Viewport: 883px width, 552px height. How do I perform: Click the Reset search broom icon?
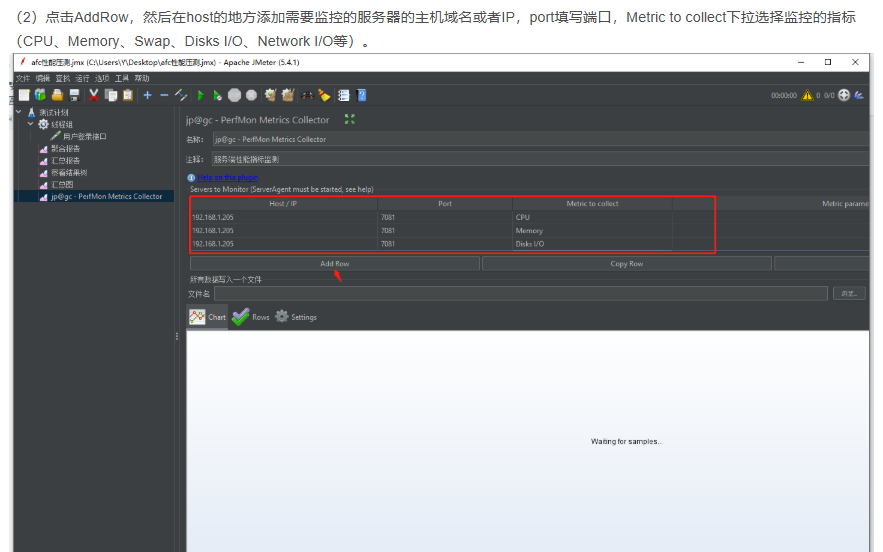tap(324, 95)
